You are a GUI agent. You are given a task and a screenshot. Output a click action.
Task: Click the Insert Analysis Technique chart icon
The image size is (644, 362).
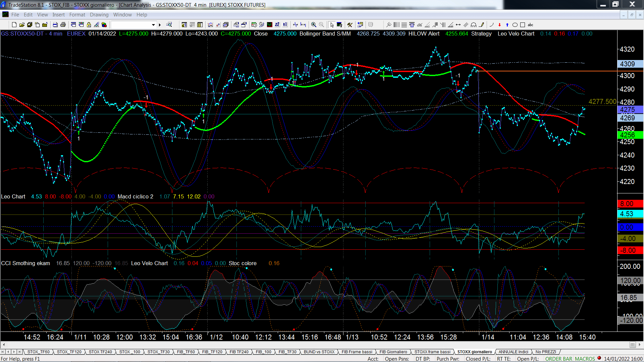pos(210,25)
